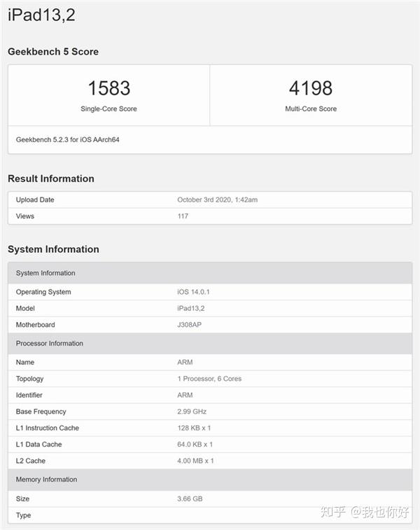Select the 64.0 KB x 1 value
Screen dimensions: 420x530
tap(195, 445)
